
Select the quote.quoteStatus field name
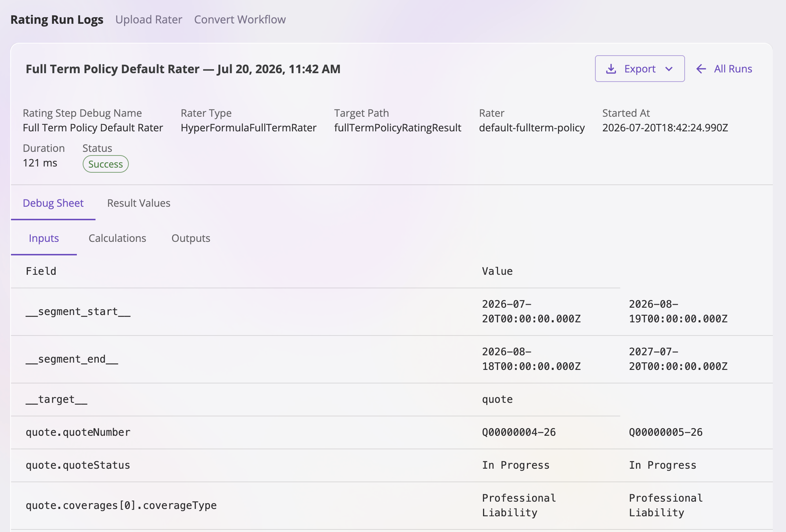coord(78,465)
